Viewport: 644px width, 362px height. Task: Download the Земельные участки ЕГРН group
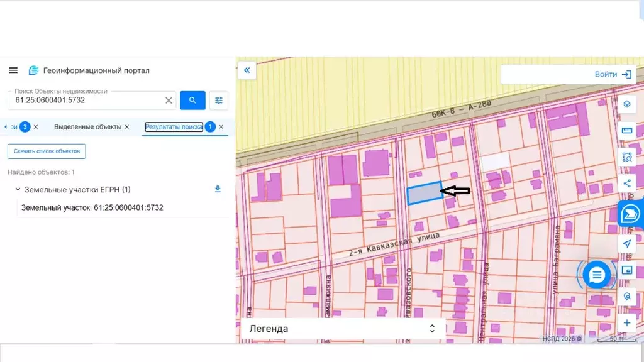coord(218,189)
